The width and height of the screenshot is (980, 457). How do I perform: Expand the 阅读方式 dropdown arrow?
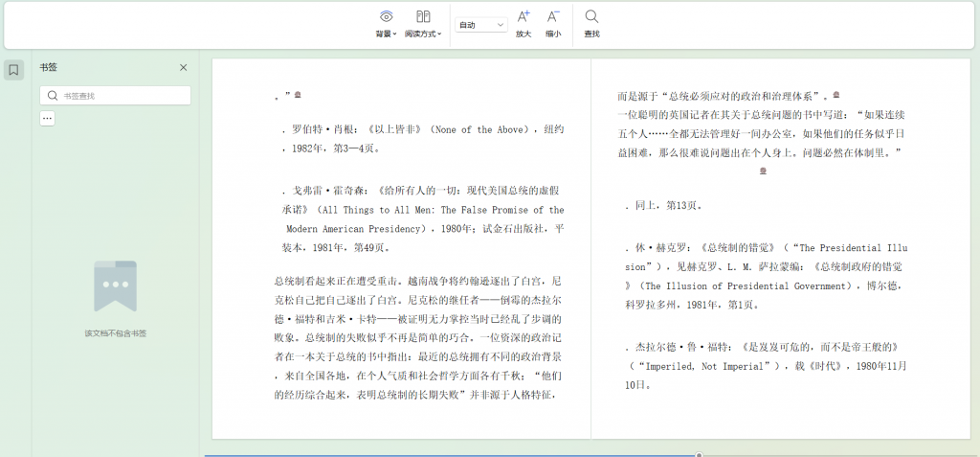click(439, 34)
